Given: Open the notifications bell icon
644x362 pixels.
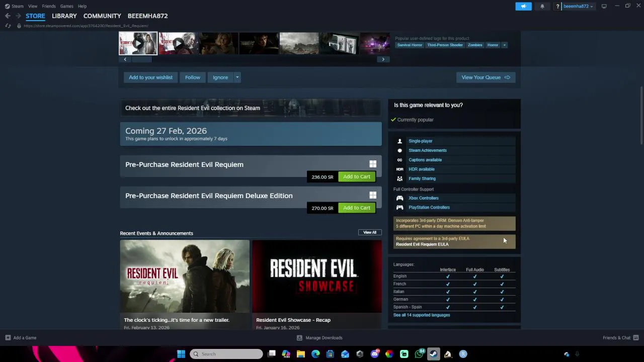Looking at the screenshot, I should [x=542, y=6].
